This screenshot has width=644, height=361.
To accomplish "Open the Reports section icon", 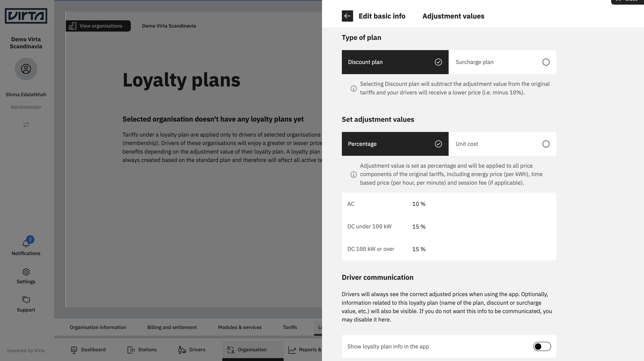I will (292, 350).
